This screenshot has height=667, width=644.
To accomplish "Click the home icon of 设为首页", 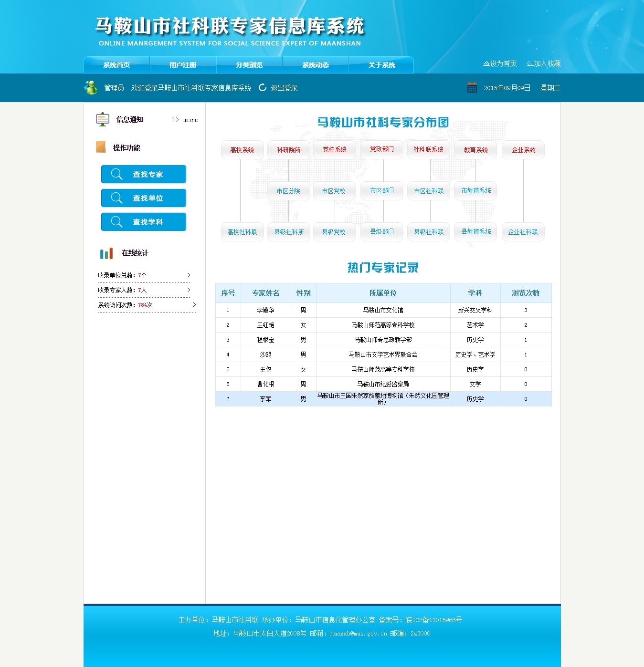I will pyautogui.click(x=486, y=63).
